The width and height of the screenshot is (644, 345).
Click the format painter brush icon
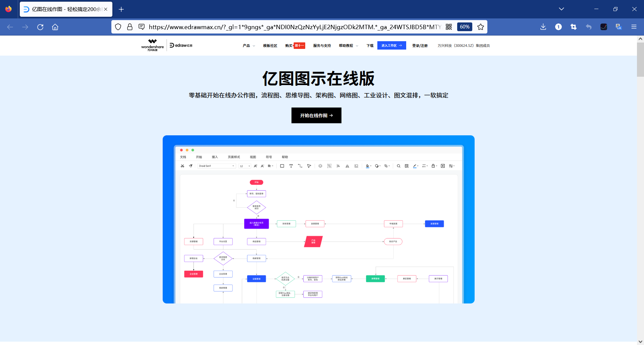click(x=191, y=166)
